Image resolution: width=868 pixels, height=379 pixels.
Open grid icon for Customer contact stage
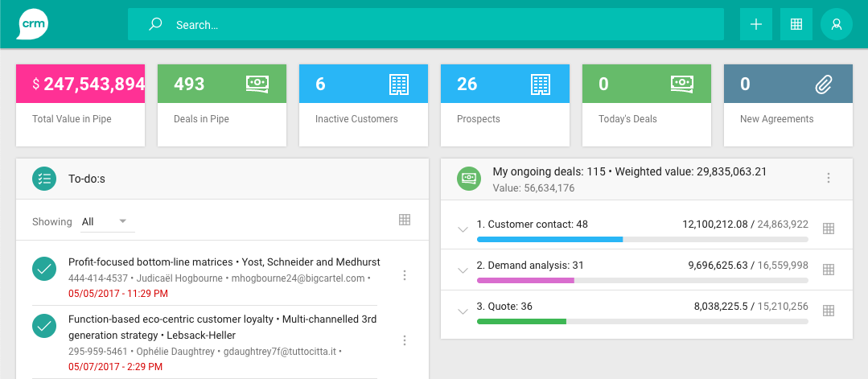tap(829, 229)
